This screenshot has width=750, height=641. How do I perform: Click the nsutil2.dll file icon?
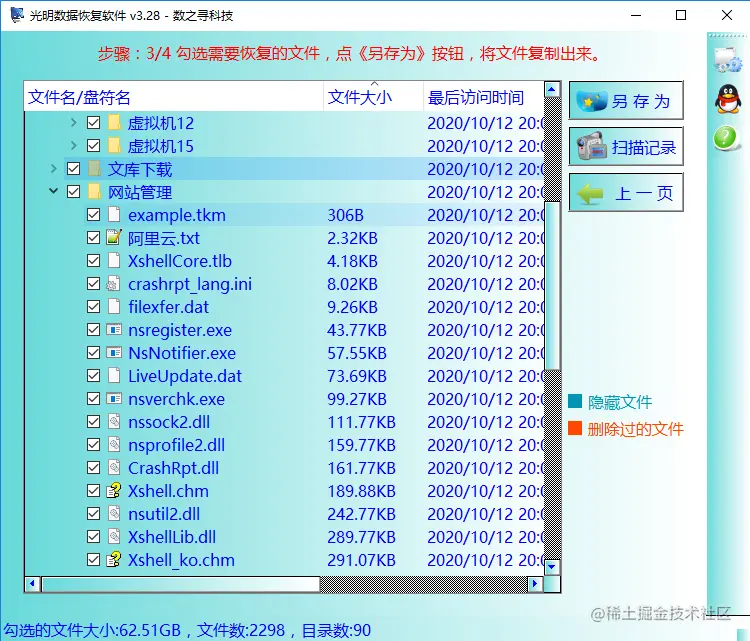click(x=114, y=513)
